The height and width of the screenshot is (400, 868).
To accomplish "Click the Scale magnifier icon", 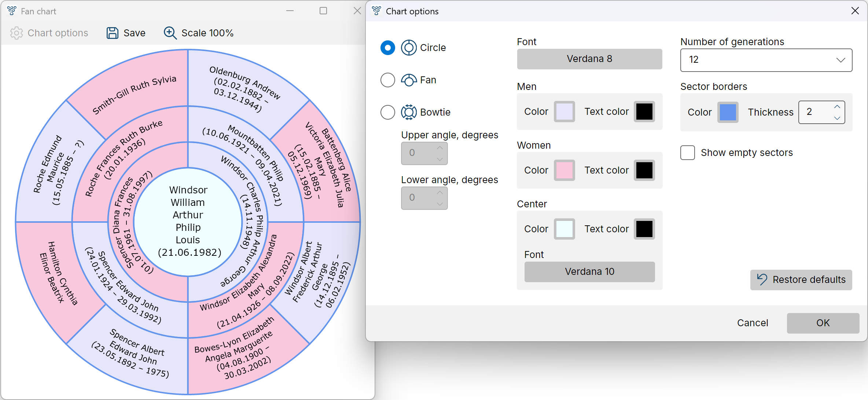I will coord(170,33).
